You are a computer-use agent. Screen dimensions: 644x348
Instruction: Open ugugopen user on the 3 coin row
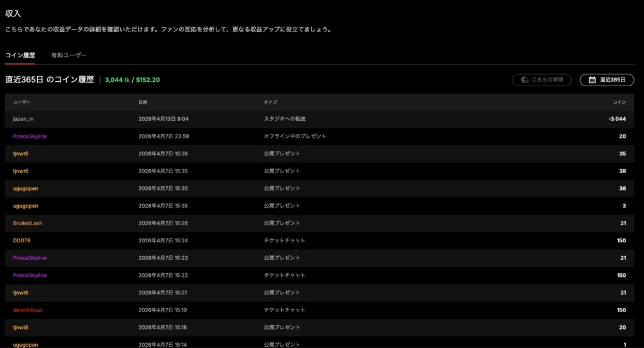click(x=25, y=206)
